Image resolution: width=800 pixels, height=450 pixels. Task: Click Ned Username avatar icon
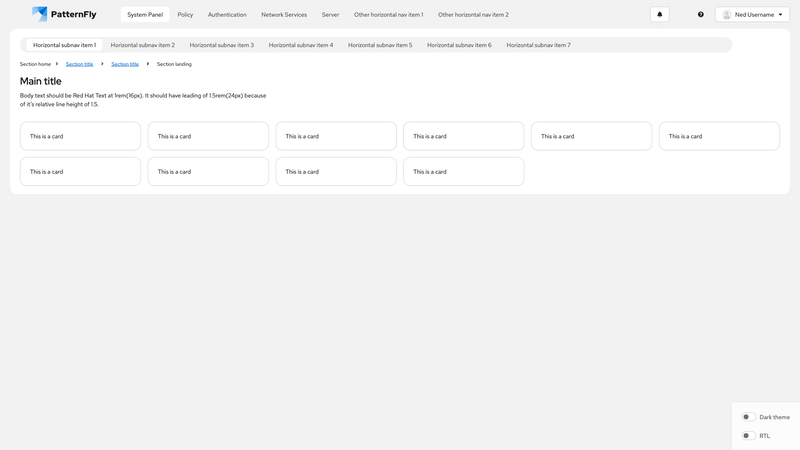727,14
